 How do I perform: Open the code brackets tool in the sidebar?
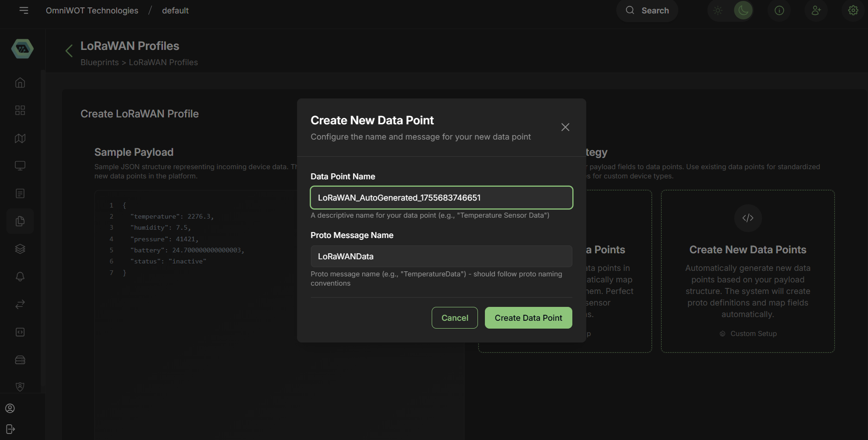pos(20,332)
